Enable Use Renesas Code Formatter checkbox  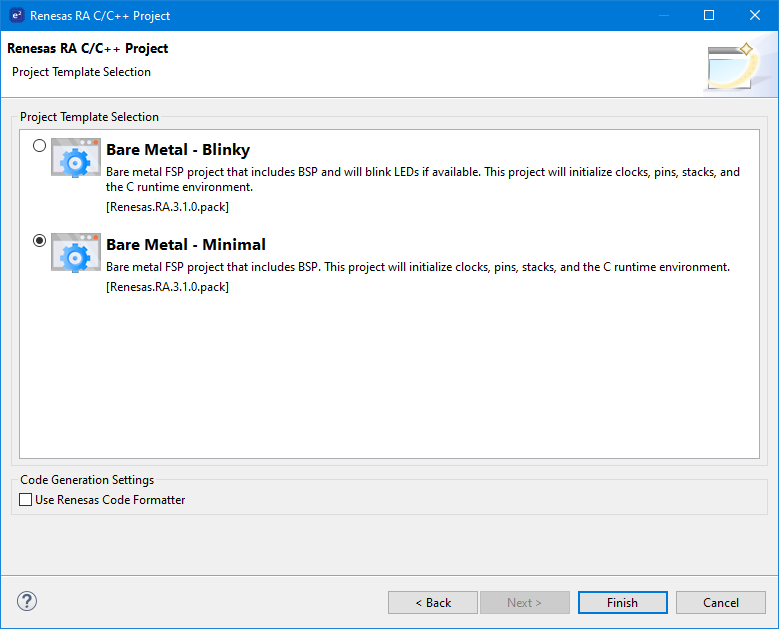pyautogui.click(x=26, y=500)
